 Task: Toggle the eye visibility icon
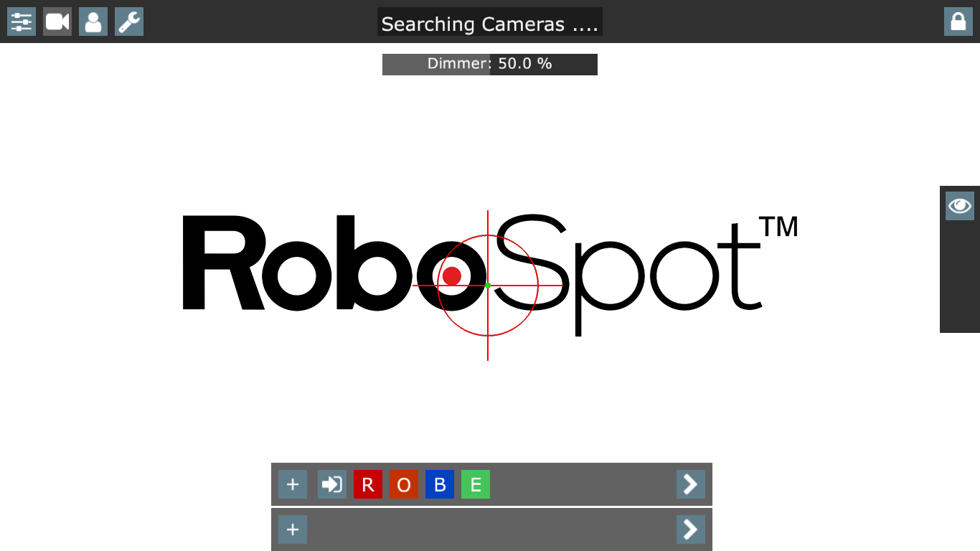(x=959, y=206)
